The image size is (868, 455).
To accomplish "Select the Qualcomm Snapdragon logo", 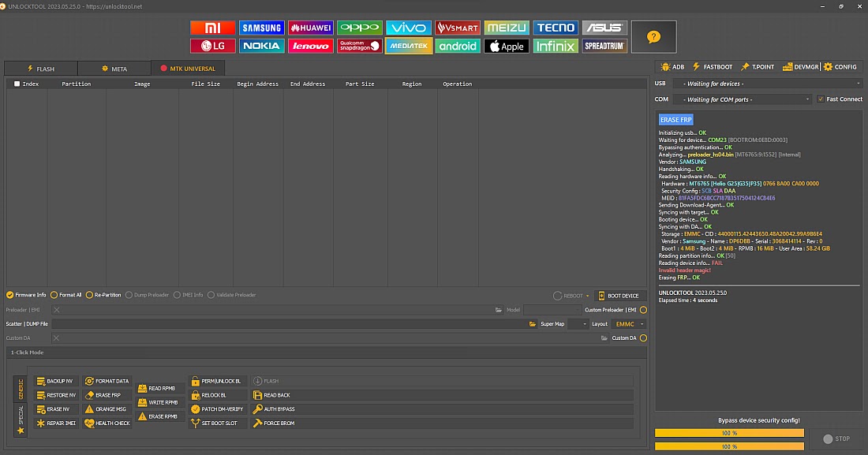I will 359,46.
